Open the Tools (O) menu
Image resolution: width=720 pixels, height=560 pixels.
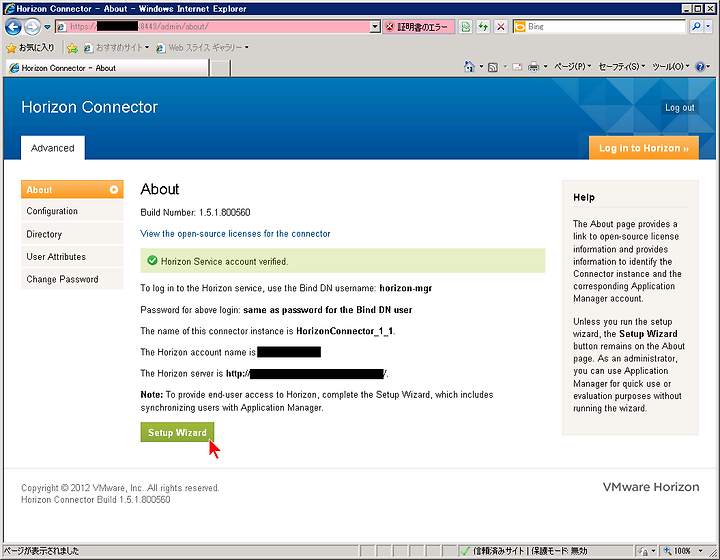click(671, 67)
